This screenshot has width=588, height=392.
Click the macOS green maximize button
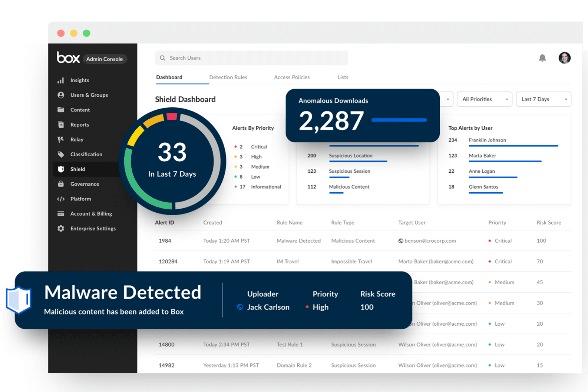pos(86,33)
